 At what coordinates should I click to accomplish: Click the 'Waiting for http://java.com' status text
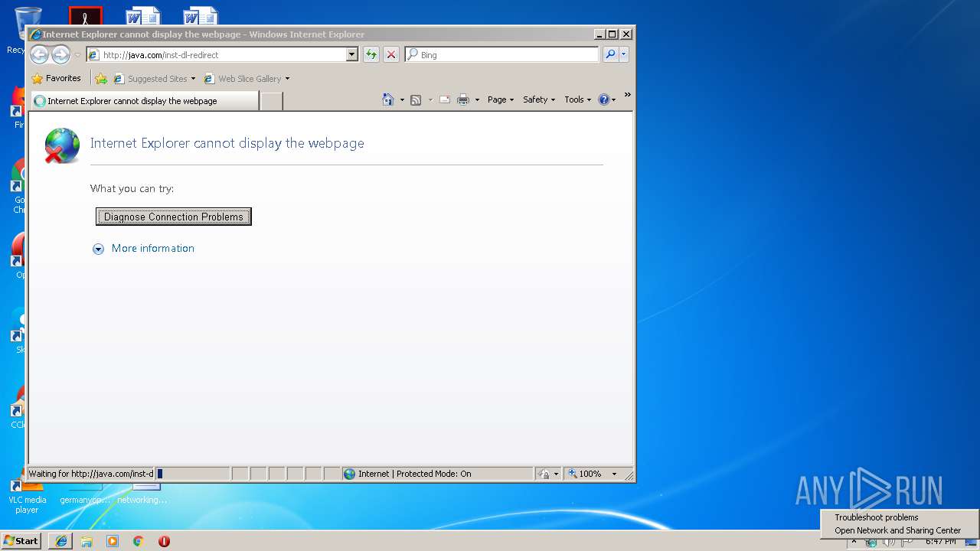tap(91, 474)
